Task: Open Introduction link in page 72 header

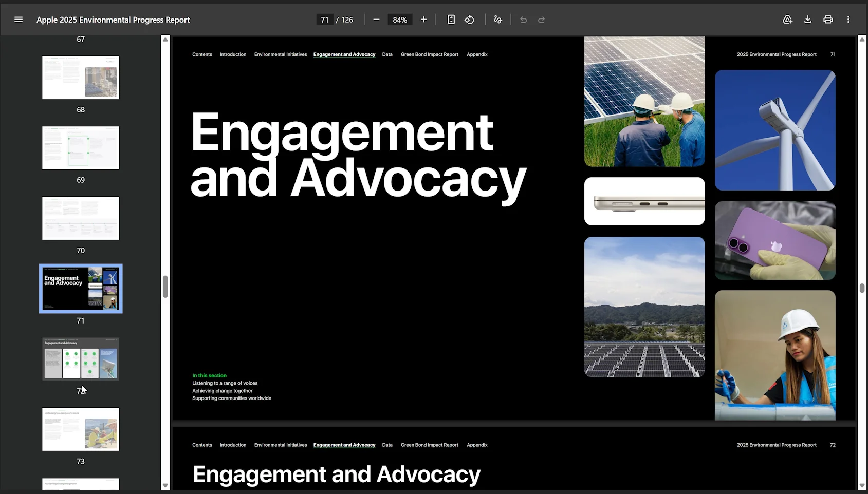Action: (x=233, y=445)
